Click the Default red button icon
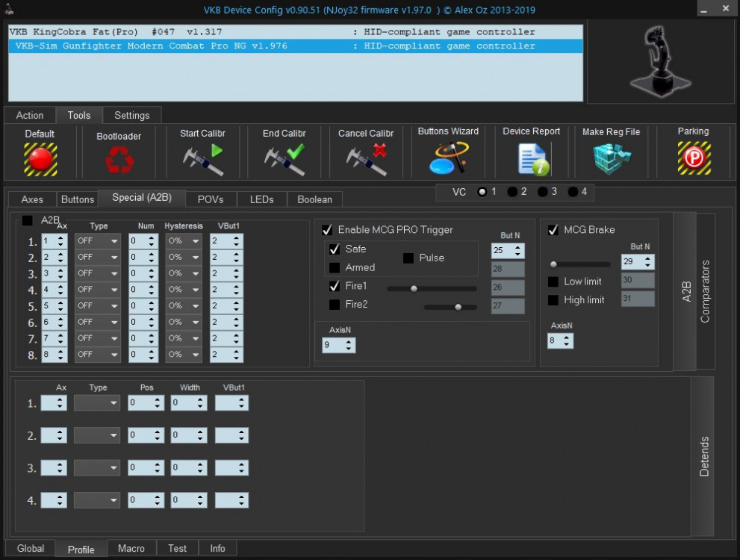Image resolution: width=740 pixels, height=560 pixels. pyautogui.click(x=40, y=158)
